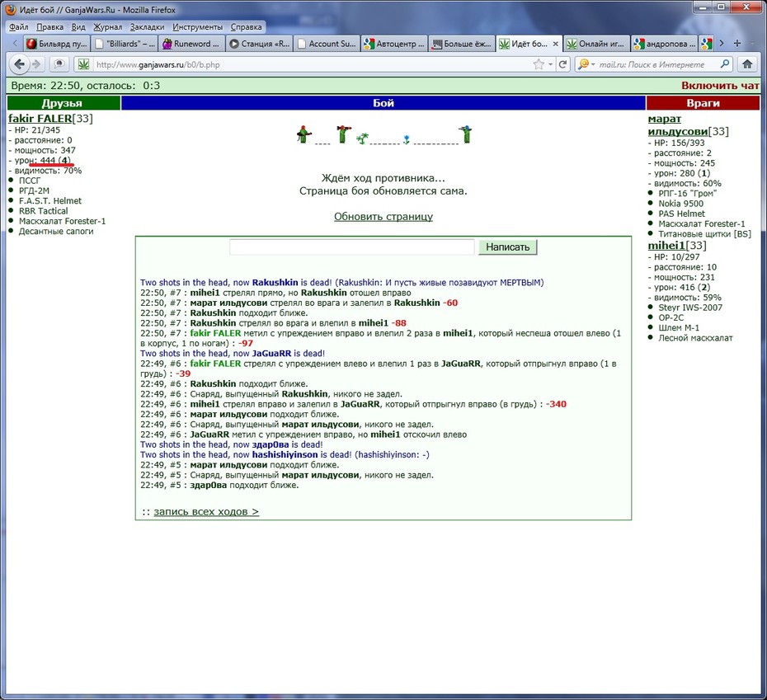Screen dimensions: 767x700
Task: Open the mihei1 player profile link
Action: pos(666,246)
